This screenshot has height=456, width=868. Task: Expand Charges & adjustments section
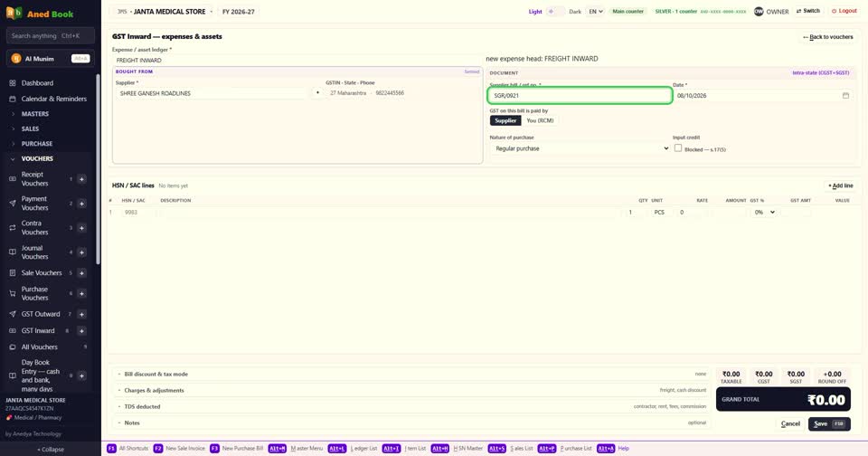pyautogui.click(x=412, y=390)
